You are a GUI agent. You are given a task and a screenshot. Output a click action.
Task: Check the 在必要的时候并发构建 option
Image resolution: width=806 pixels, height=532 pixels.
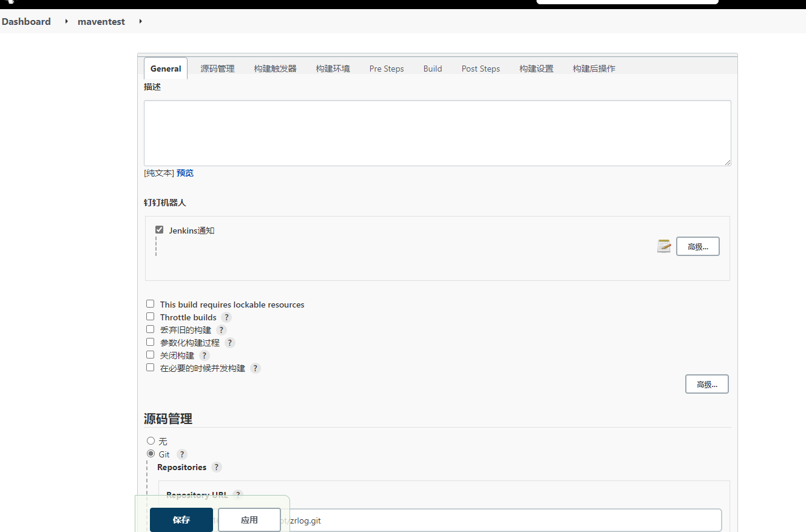(150, 368)
